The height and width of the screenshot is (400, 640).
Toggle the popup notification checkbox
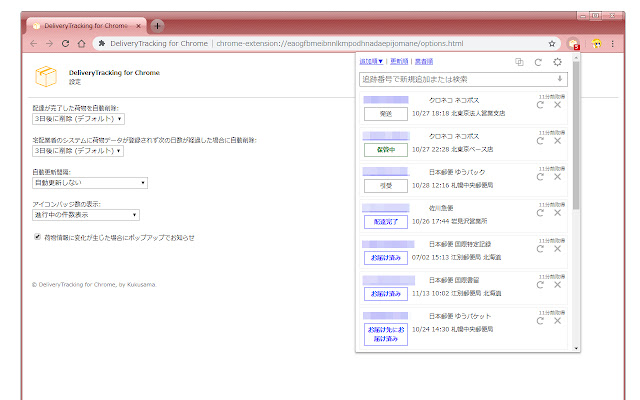coord(37,237)
